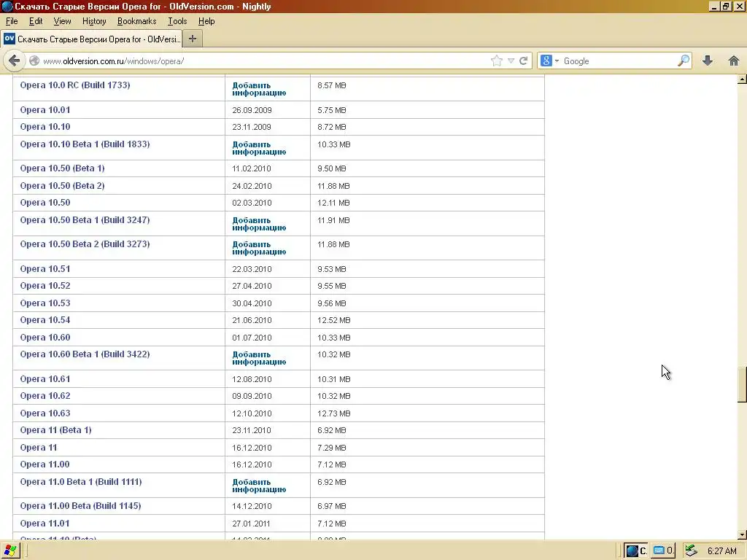Open the View menu
Screen dimensions: 747x560
pyautogui.click(x=62, y=21)
